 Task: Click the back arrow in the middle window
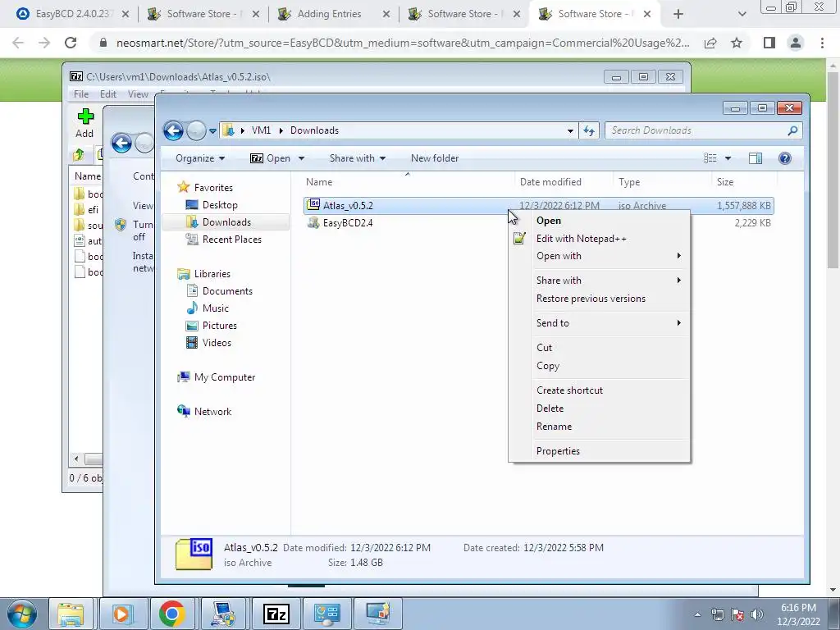pos(121,143)
